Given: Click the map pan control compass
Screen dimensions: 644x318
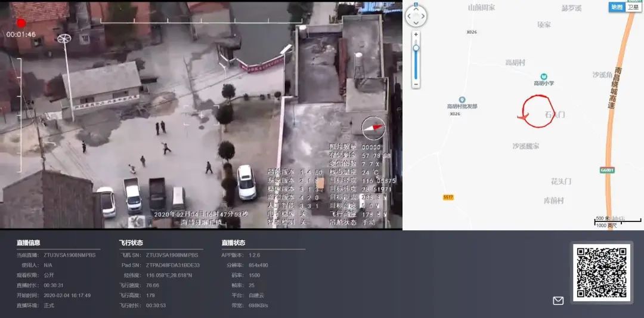Looking at the screenshot, I should click(x=416, y=16).
